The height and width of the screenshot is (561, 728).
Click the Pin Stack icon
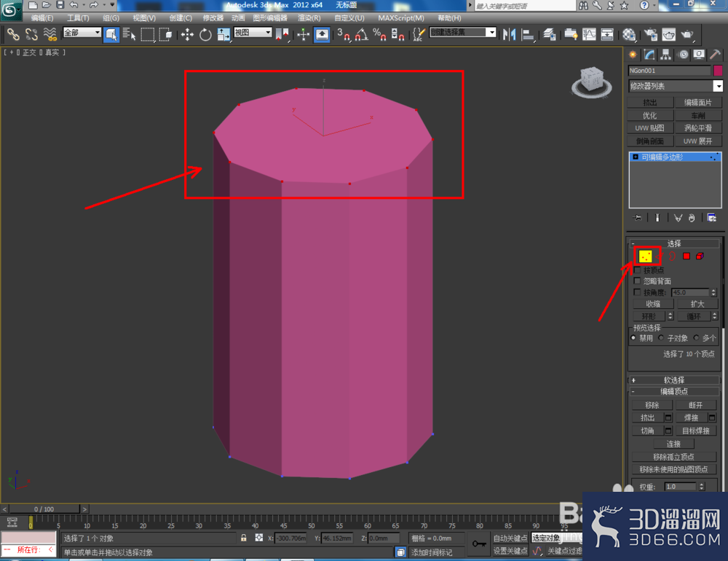(x=638, y=218)
